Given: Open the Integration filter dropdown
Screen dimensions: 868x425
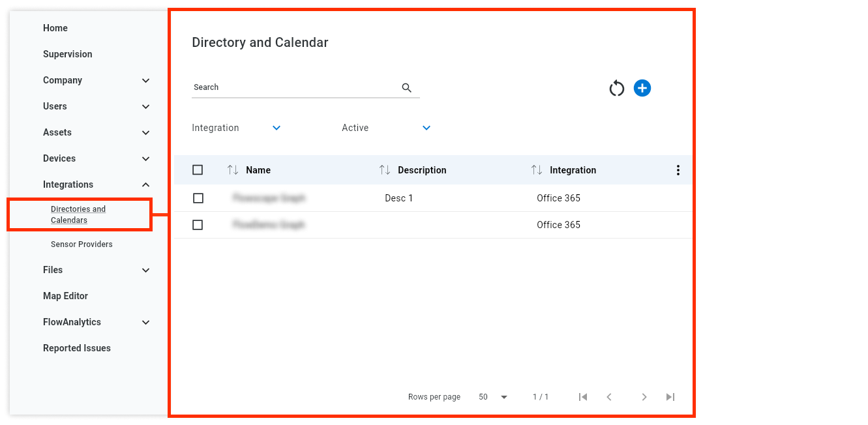Looking at the screenshot, I should point(237,128).
